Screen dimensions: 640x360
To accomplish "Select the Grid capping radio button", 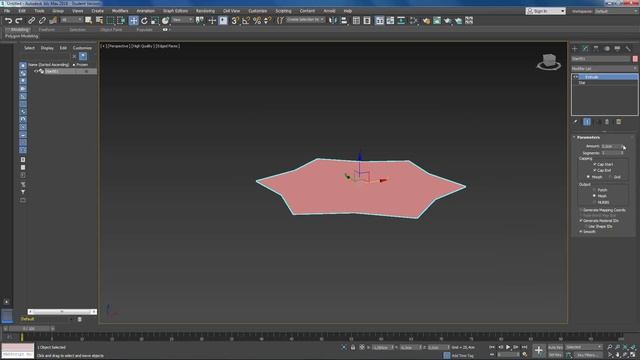I will (x=611, y=177).
